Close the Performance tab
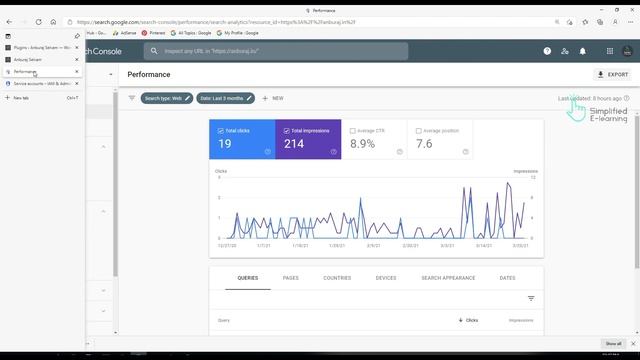The width and height of the screenshot is (640, 360). point(77,71)
